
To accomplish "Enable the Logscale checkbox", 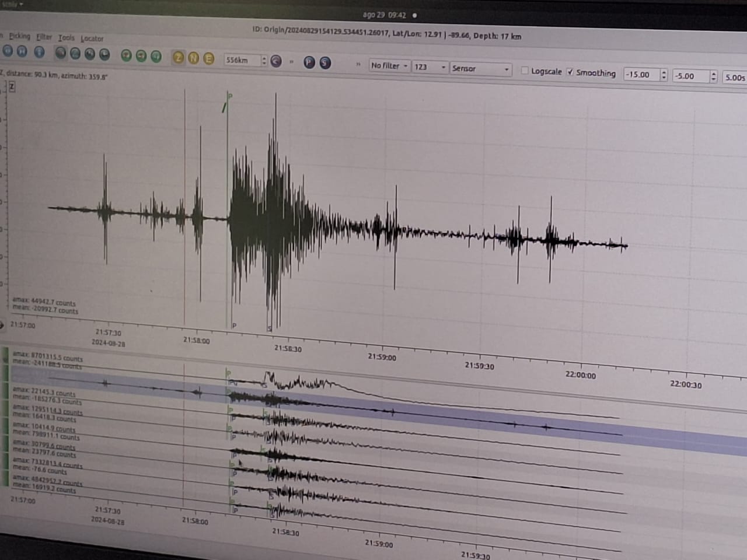I will (x=525, y=71).
